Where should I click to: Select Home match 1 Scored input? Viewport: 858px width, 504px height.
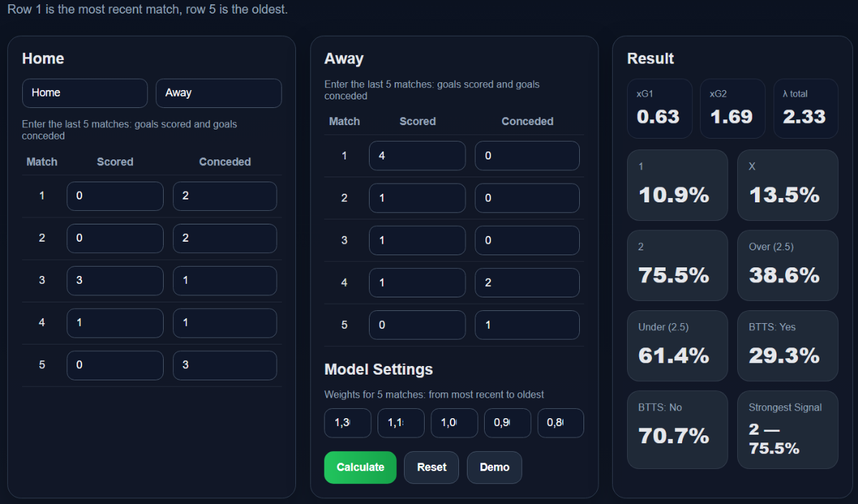click(x=115, y=196)
